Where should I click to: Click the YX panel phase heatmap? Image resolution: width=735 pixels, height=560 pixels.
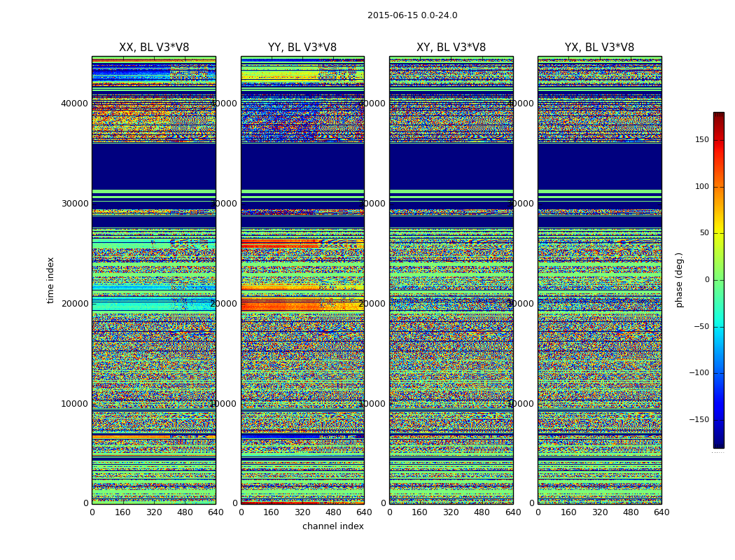point(600,280)
